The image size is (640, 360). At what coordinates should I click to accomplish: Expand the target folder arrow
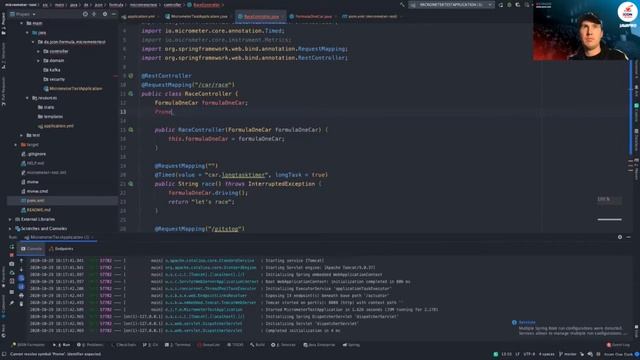[x=16, y=144]
